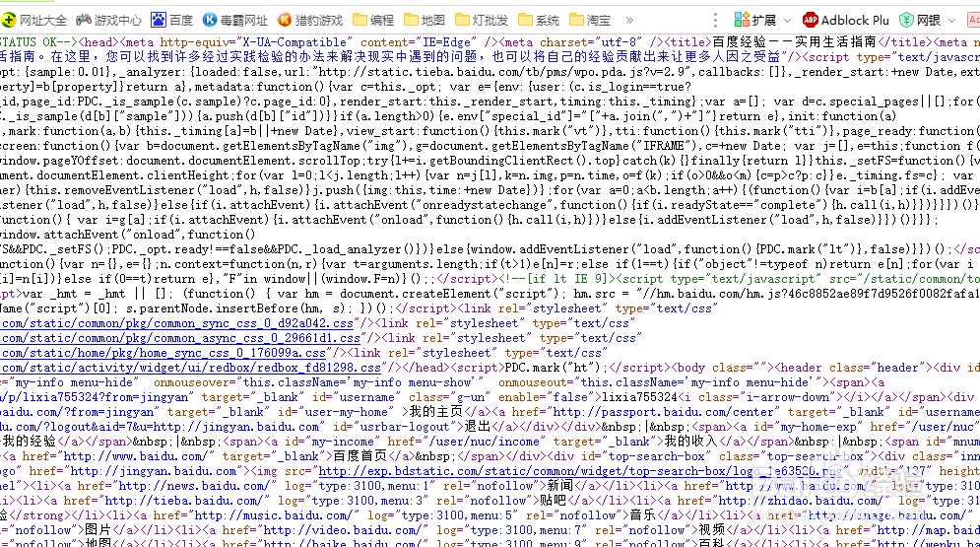The width and height of the screenshot is (980, 547).
Task: Expand the 扩展 dropdown arrow
Action: [787, 21]
